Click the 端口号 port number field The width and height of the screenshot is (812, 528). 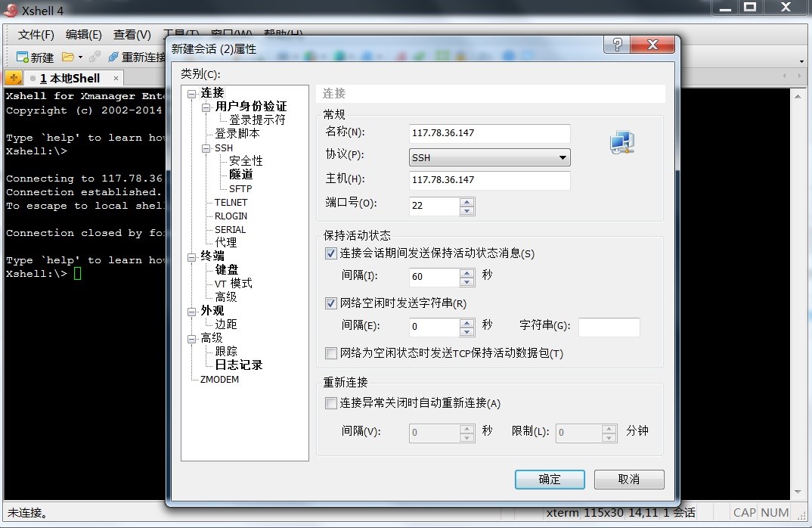pyautogui.click(x=434, y=206)
